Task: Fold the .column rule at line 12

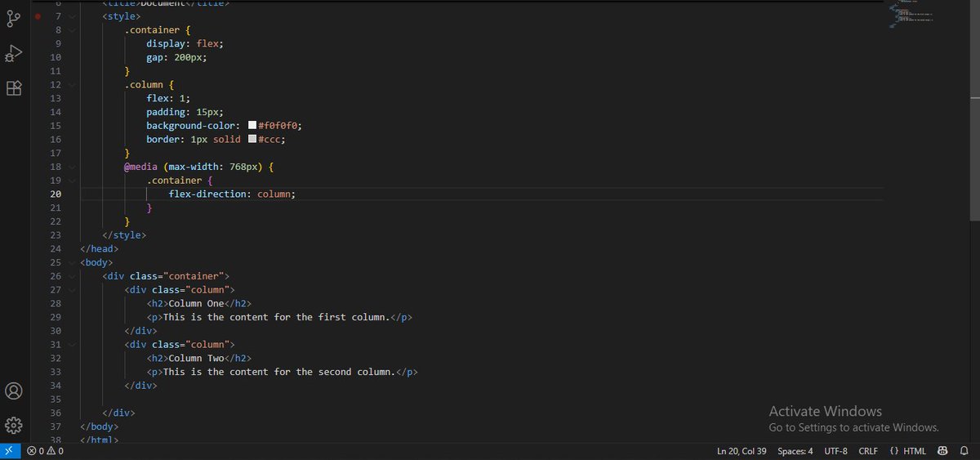Action: [73, 84]
